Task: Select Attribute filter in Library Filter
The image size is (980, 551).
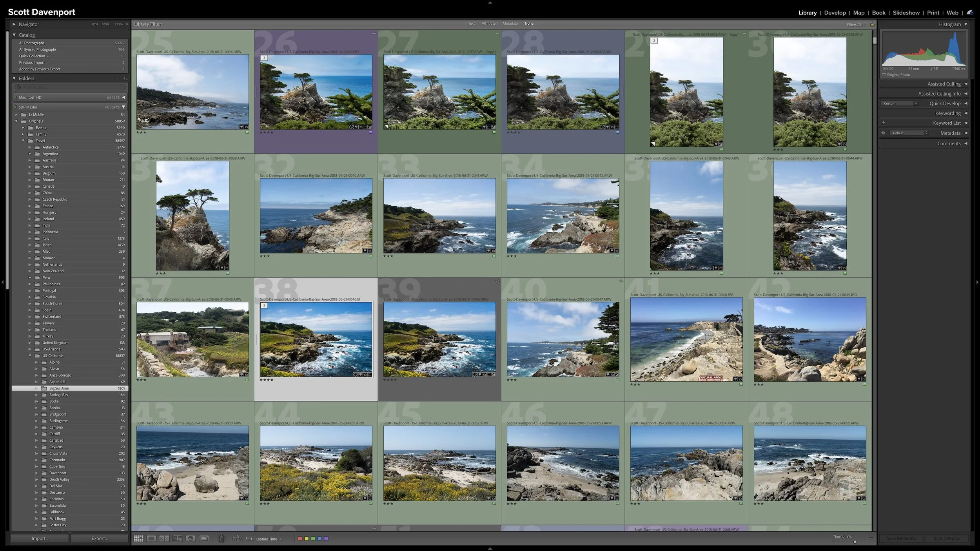Action: (488, 24)
